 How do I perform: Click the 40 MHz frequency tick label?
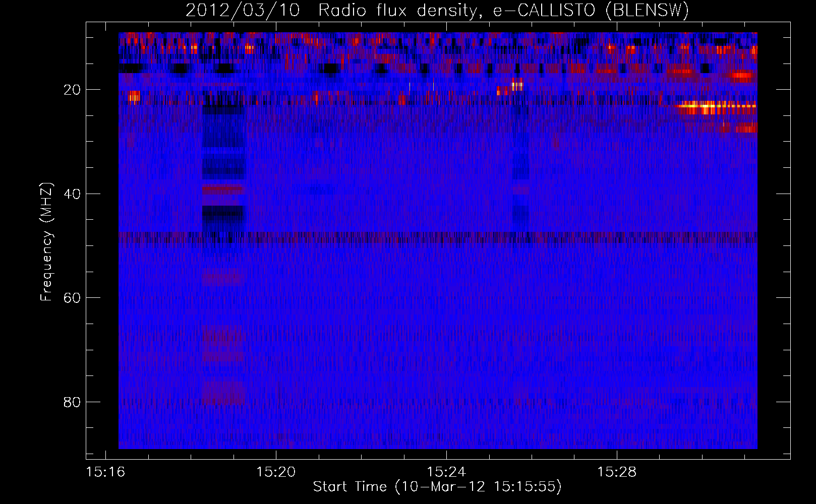pyautogui.click(x=73, y=194)
